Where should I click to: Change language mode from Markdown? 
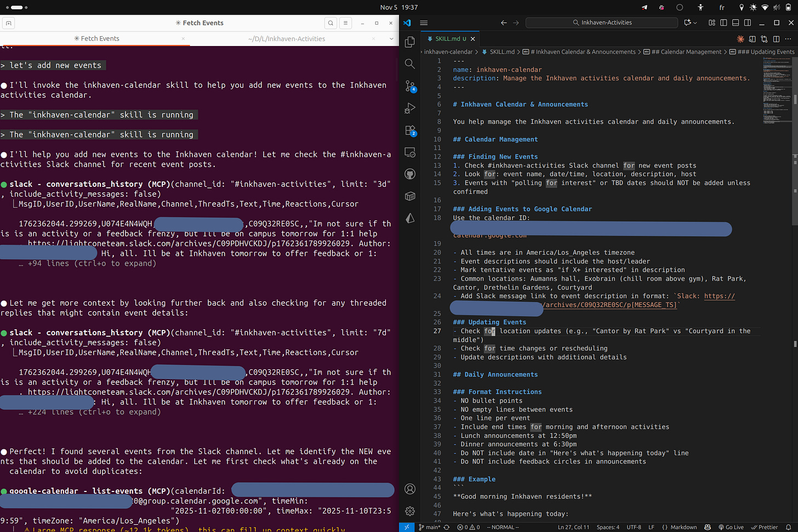pos(684,527)
